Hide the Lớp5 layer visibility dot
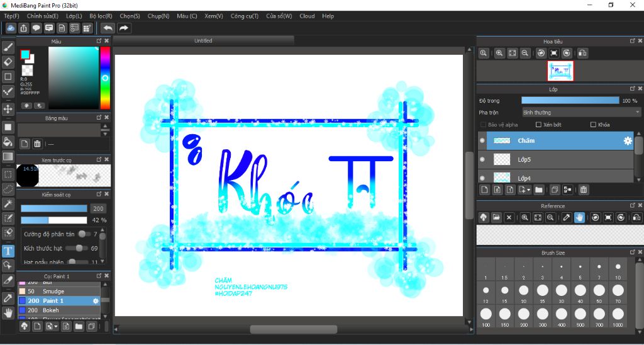This screenshot has height=345, width=644. pos(482,159)
